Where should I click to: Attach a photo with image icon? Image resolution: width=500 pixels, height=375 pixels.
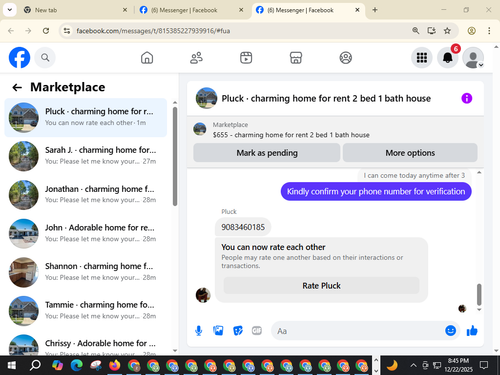tap(218, 331)
